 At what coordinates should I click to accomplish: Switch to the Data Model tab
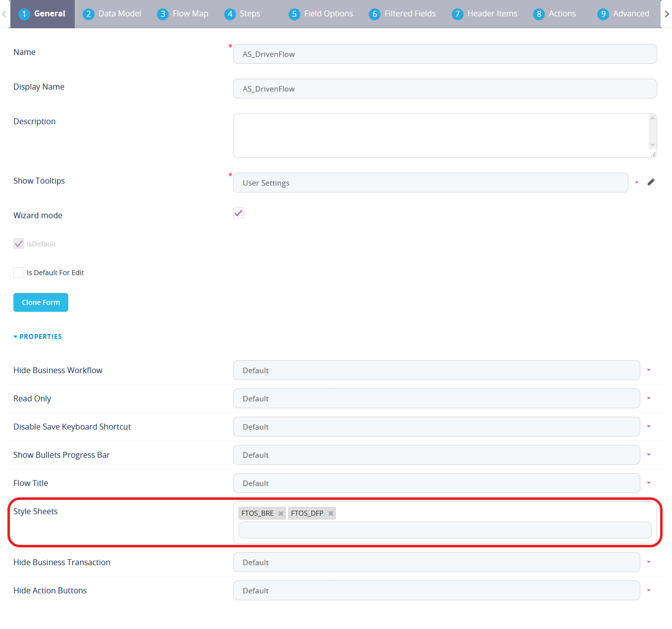112,14
